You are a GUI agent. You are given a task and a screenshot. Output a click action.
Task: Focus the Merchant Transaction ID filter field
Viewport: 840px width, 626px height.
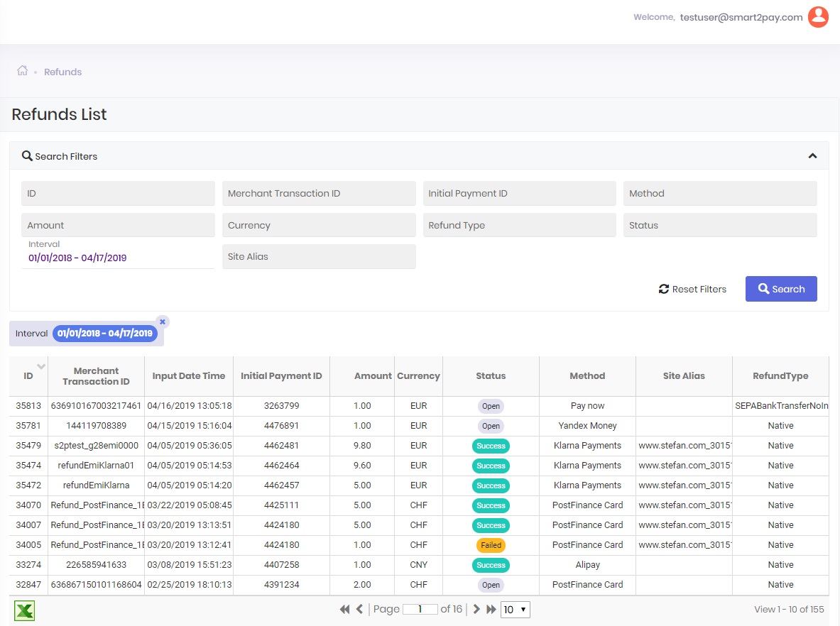click(x=319, y=193)
